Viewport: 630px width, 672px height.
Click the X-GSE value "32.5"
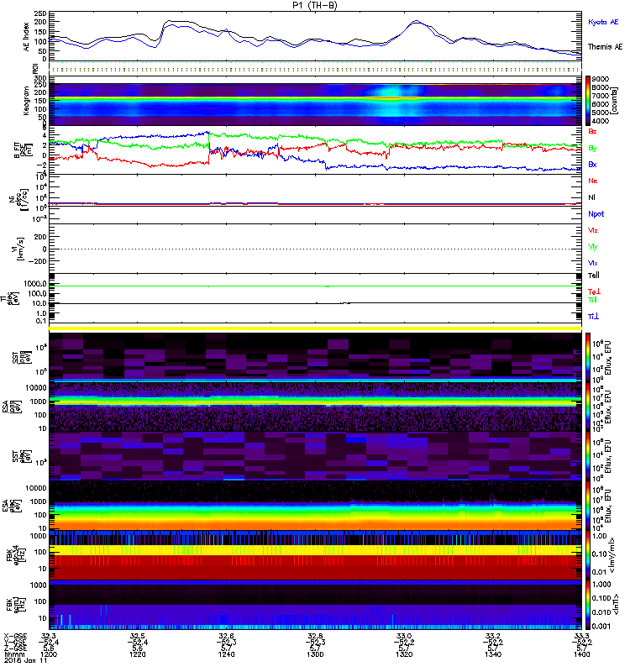pyautogui.click(x=138, y=636)
